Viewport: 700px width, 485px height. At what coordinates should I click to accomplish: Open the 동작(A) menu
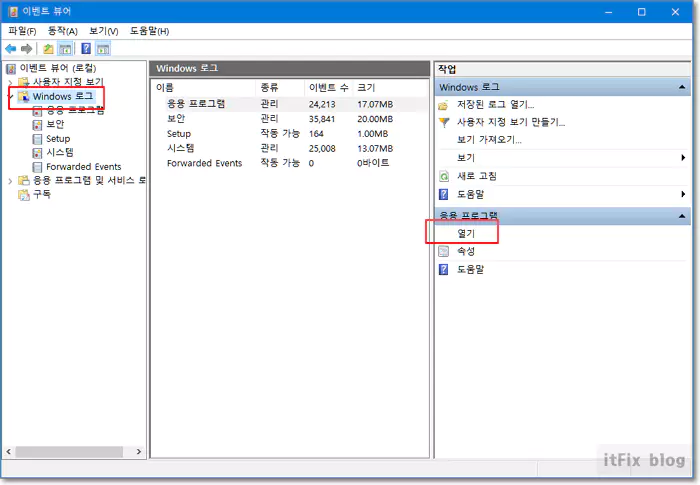coord(62,31)
